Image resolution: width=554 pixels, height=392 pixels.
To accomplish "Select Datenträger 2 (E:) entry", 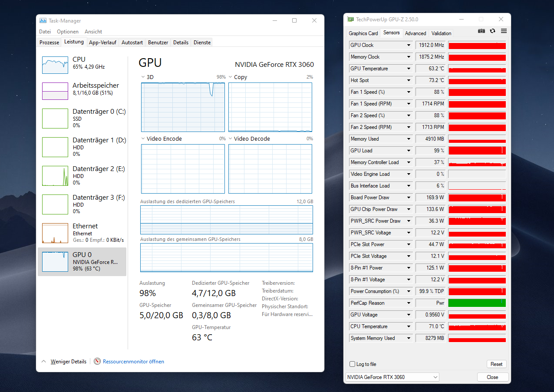I will coord(82,176).
